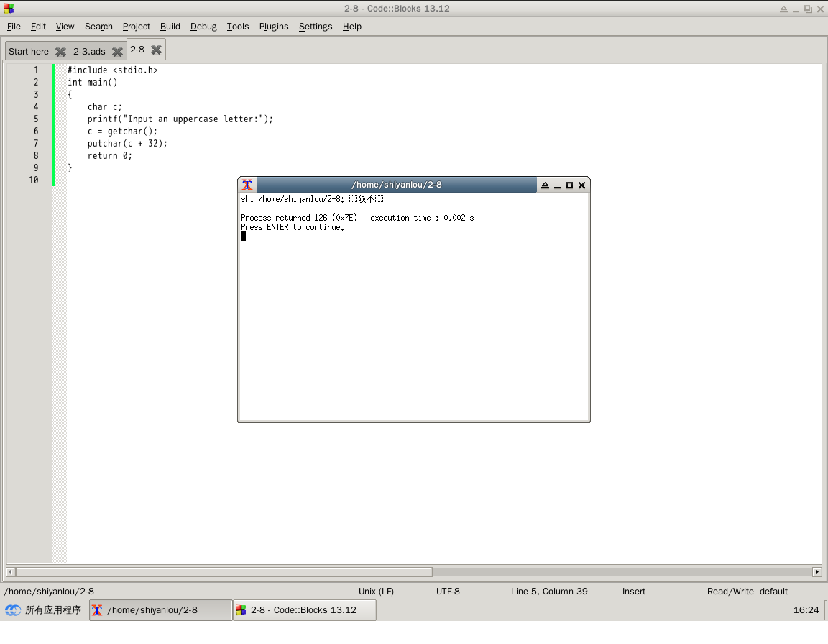The width and height of the screenshot is (828, 644).
Task: Click the xterm icon in the terminal title bar
Action: 247,185
